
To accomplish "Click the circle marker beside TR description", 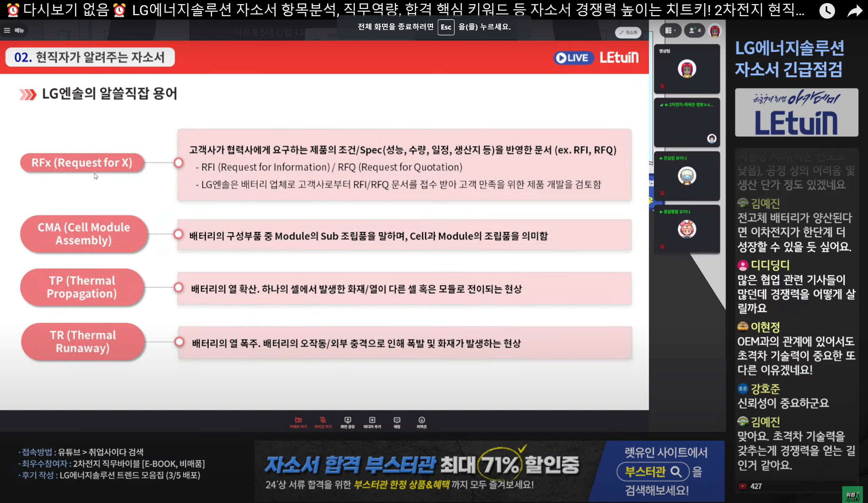I will pos(179,342).
